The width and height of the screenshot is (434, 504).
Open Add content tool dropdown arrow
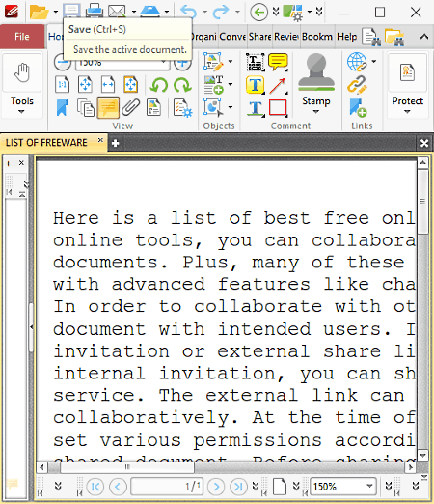pyautogui.click(x=231, y=84)
